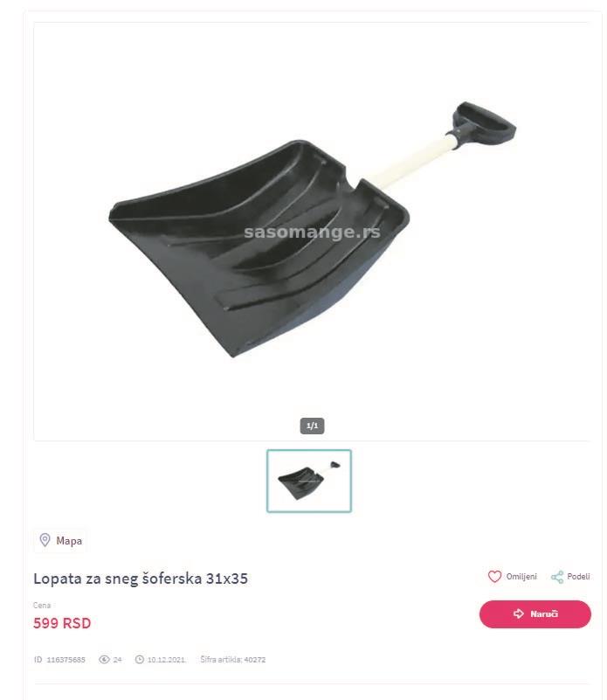The width and height of the screenshot is (607, 700).
Task: Click the eye views icon
Action: (x=104, y=660)
